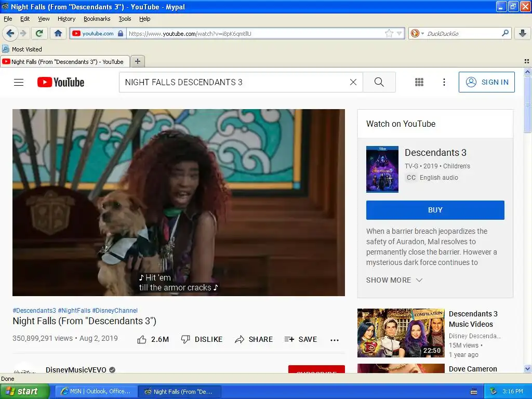Select the Night Falls YouTube browser tab
The image size is (532, 399).
coord(65,61)
